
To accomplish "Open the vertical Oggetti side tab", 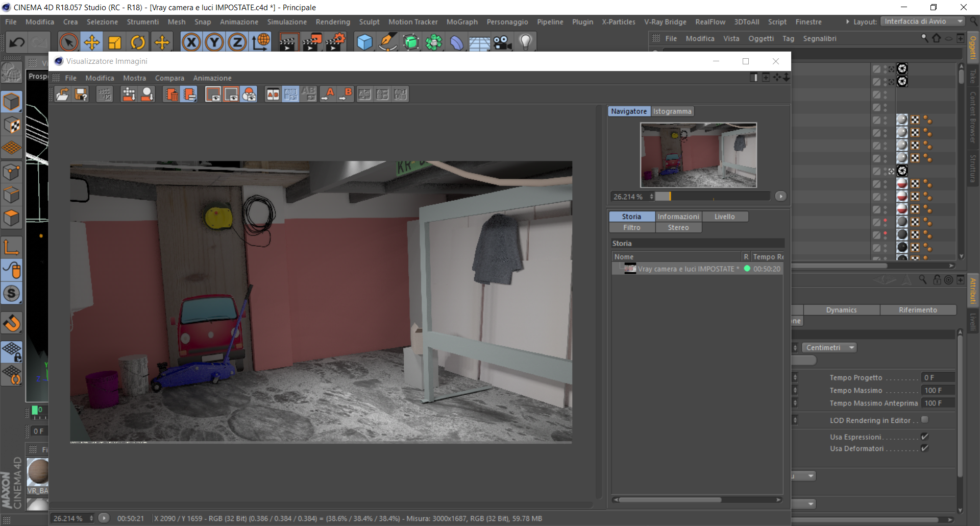I will pos(973,48).
